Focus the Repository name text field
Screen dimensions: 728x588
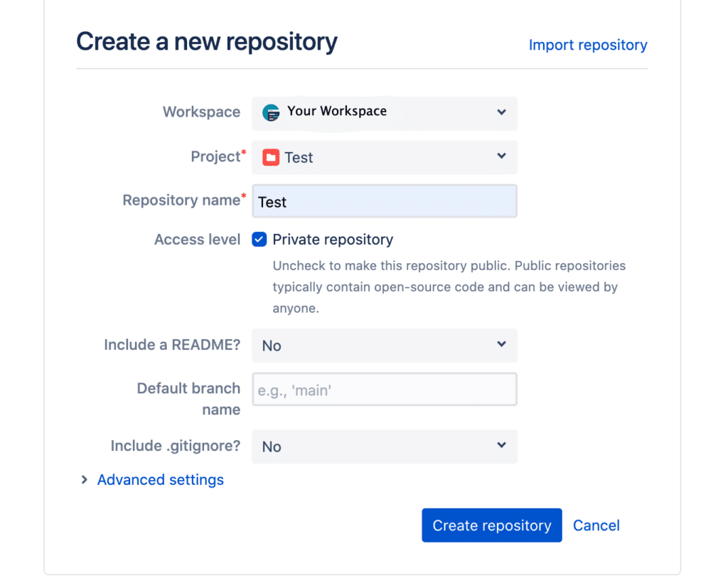[x=384, y=202]
